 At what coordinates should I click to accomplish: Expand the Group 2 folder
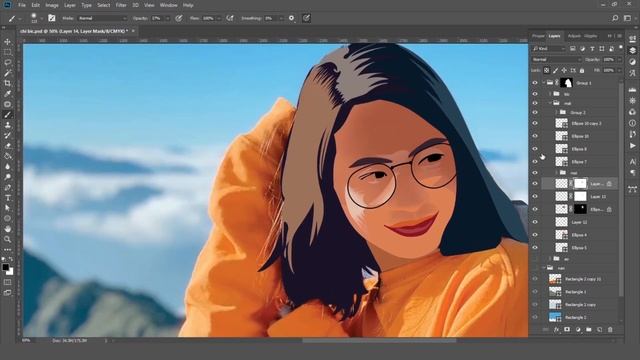coord(556,112)
